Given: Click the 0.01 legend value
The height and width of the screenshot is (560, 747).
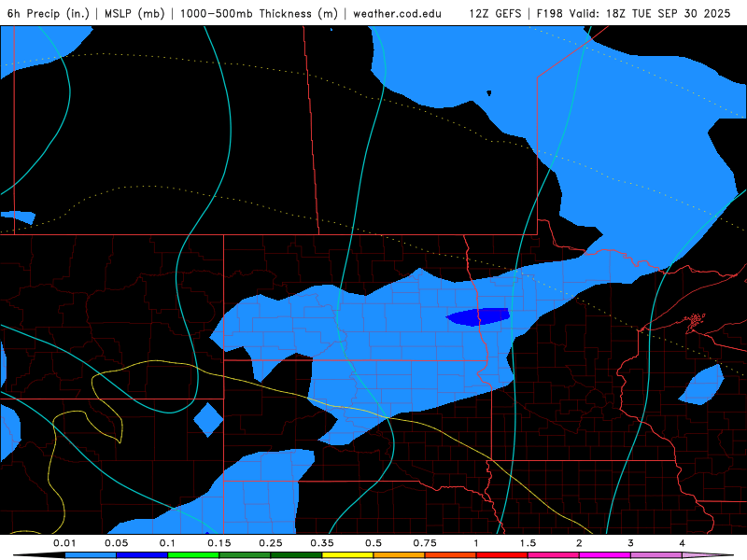Looking at the screenshot, I should [64, 543].
